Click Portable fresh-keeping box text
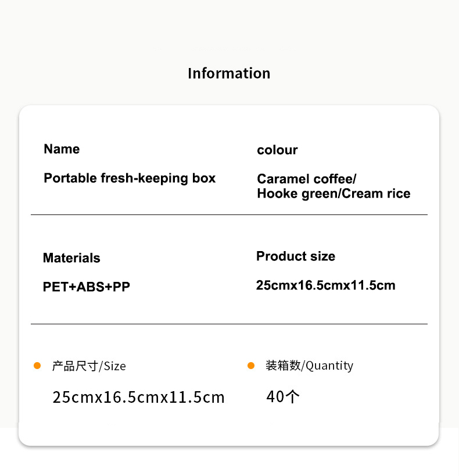 (130, 178)
